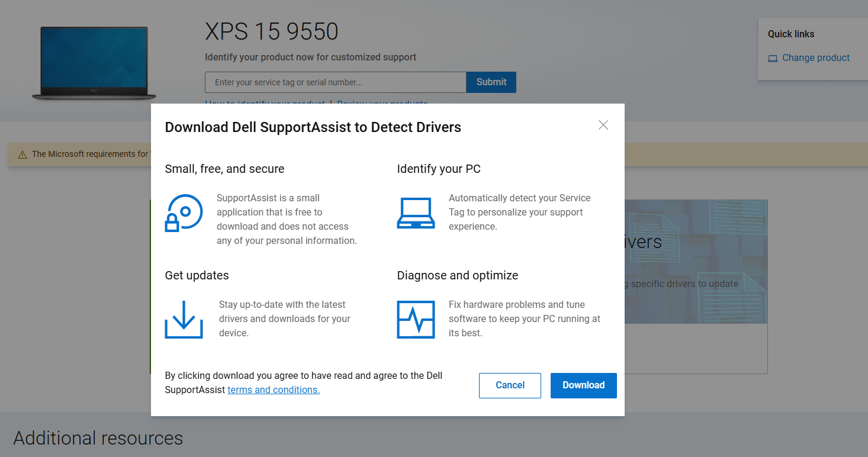Image resolution: width=868 pixels, height=457 pixels.
Task: Click the 'Get updates' heading
Action: (x=197, y=275)
